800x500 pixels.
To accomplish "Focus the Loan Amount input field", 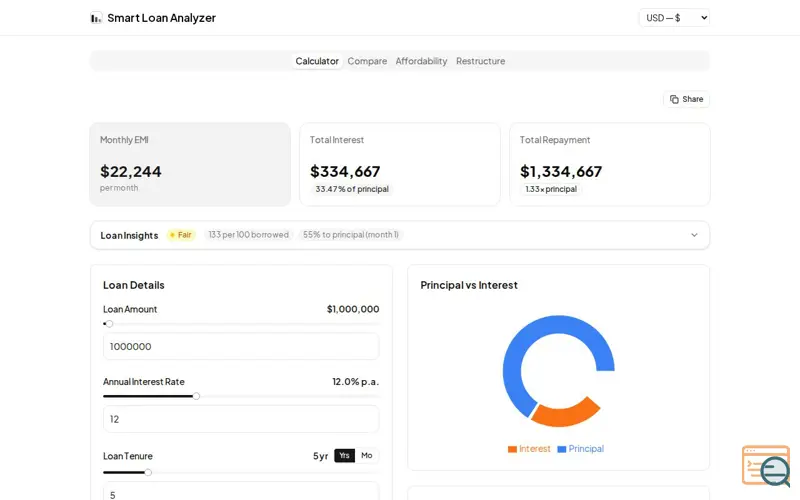I will tap(241, 346).
